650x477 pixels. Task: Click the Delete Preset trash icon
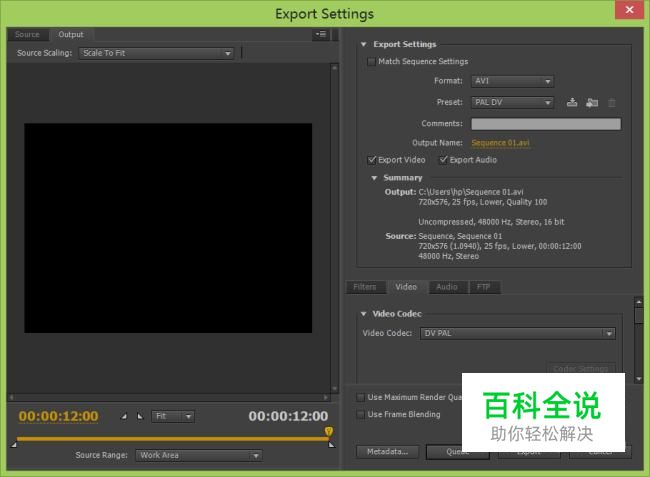point(612,102)
